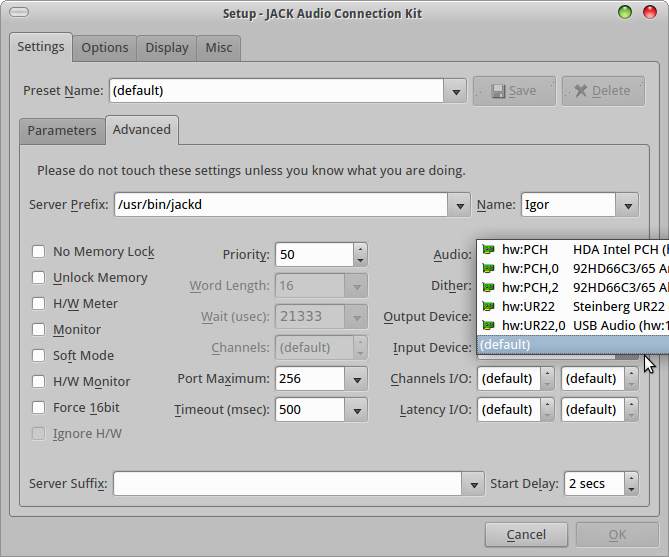The image size is (669, 557).
Task: Select hw:PCH,0 92HD66C3/65 list entry
Action: tap(573, 268)
